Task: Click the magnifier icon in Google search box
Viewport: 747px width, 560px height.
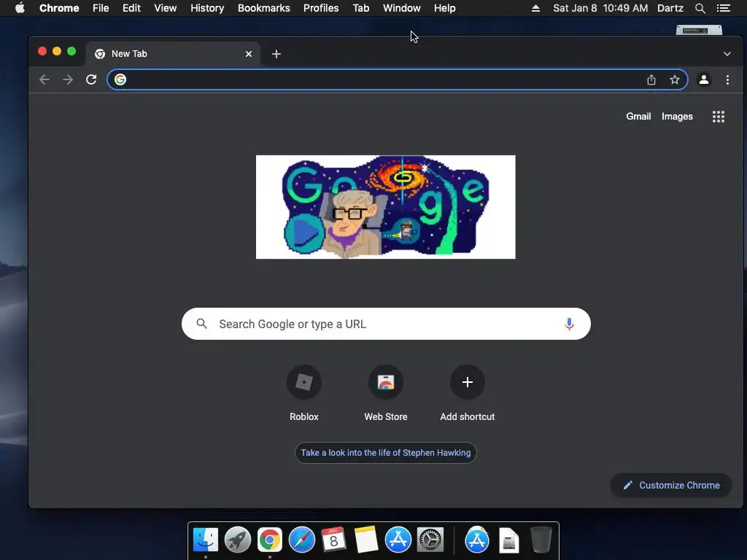Action: [x=202, y=324]
